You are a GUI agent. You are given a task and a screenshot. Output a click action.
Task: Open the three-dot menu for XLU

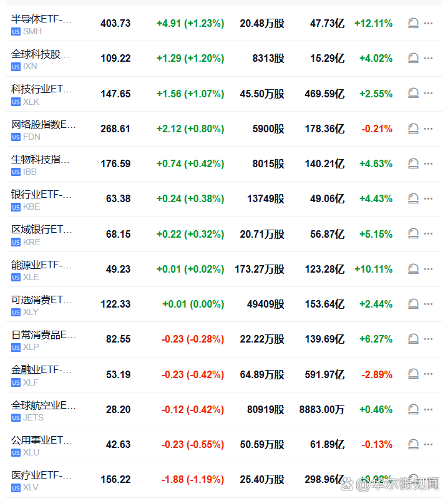[x=428, y=444]
